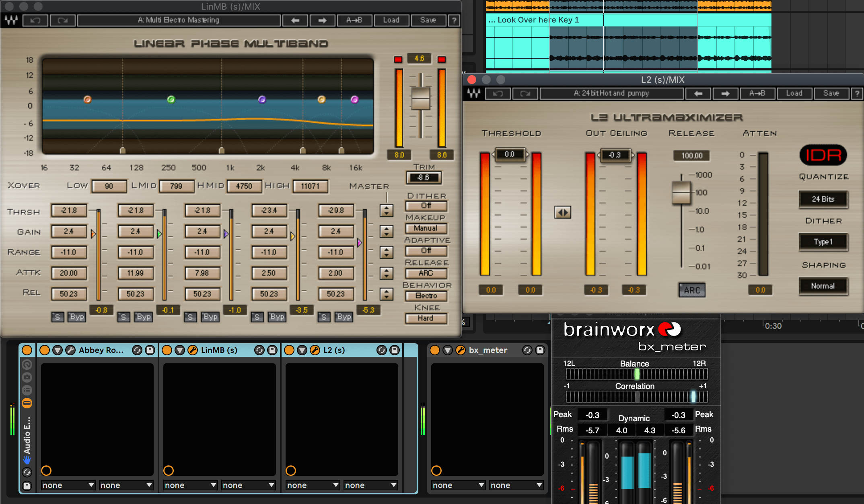Click redo arrow in L2 window toolbar
The width and height of the screenshot is (864, 504).
[525, 94]
